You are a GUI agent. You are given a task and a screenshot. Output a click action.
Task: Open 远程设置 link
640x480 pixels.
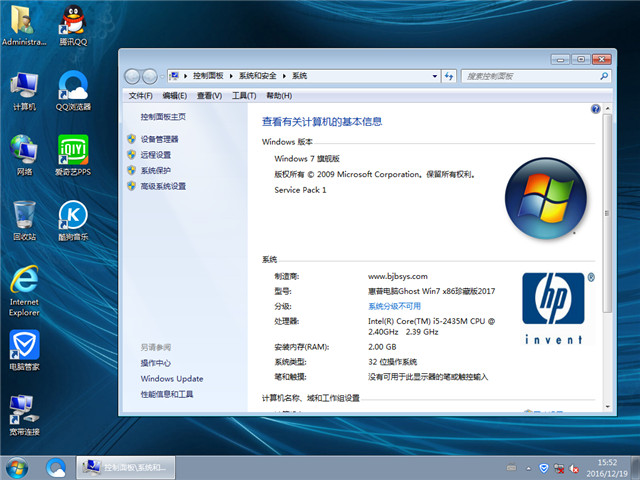click(156, 155)
